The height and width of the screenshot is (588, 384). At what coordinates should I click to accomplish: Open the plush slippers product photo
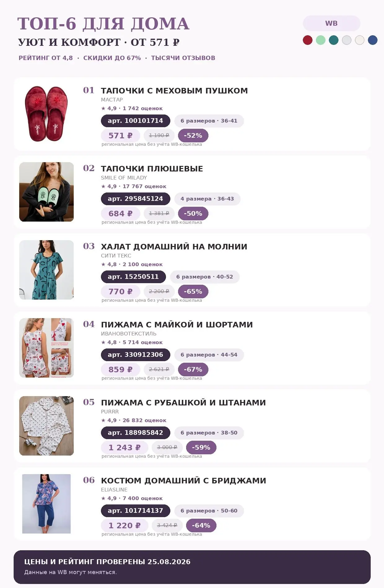click(46, 192)
